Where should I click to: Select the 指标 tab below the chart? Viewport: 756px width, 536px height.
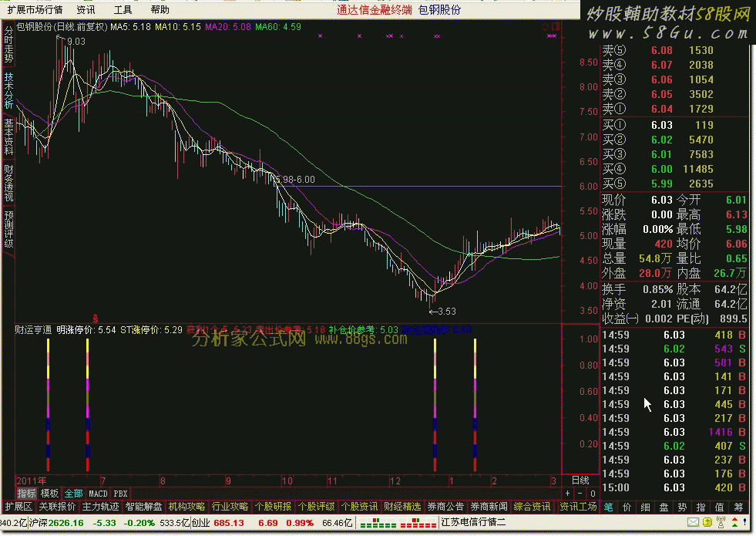tap(26, 494)
